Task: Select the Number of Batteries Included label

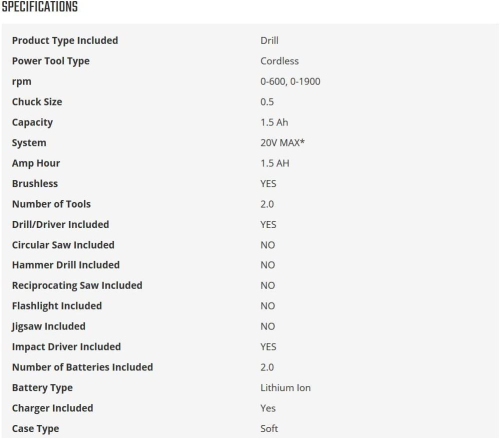Action: 83,367
